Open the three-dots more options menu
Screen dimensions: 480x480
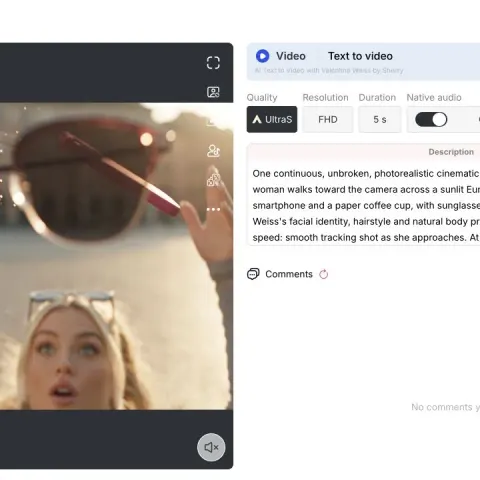point(213,209)
